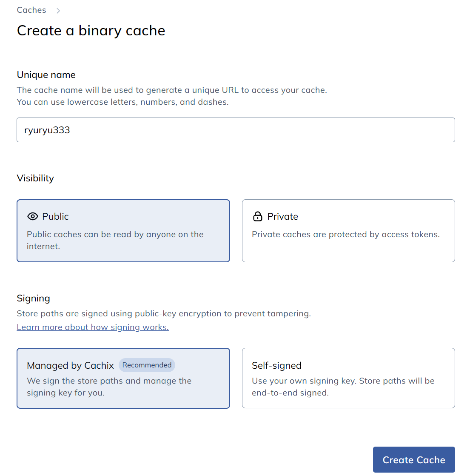
Task: Click the Visibility section heading
Action: click(35, 178)
